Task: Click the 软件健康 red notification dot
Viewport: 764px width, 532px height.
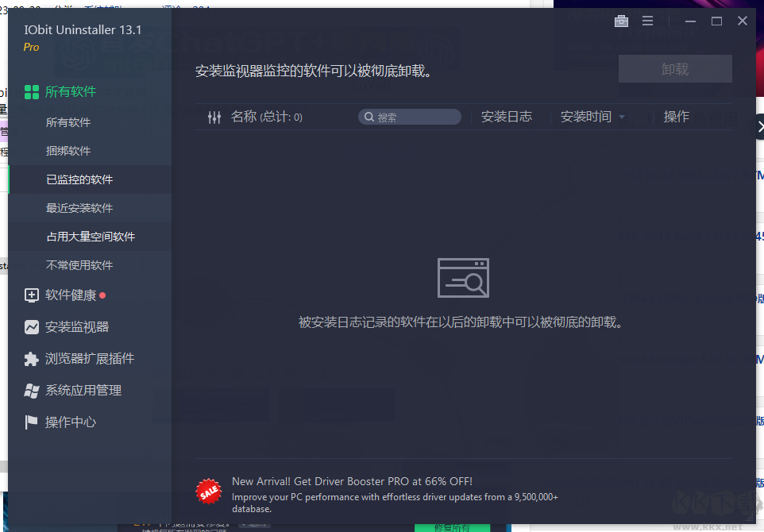Action: coord(102,295)
